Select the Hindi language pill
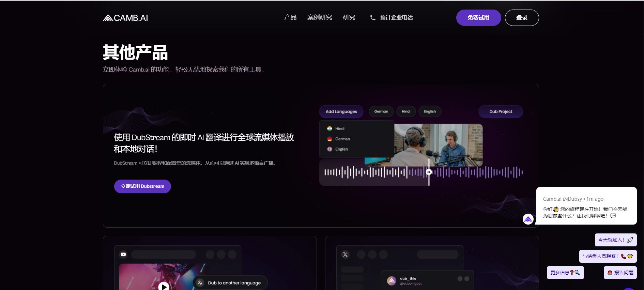644x290 pixels. [x=406, y=111]
